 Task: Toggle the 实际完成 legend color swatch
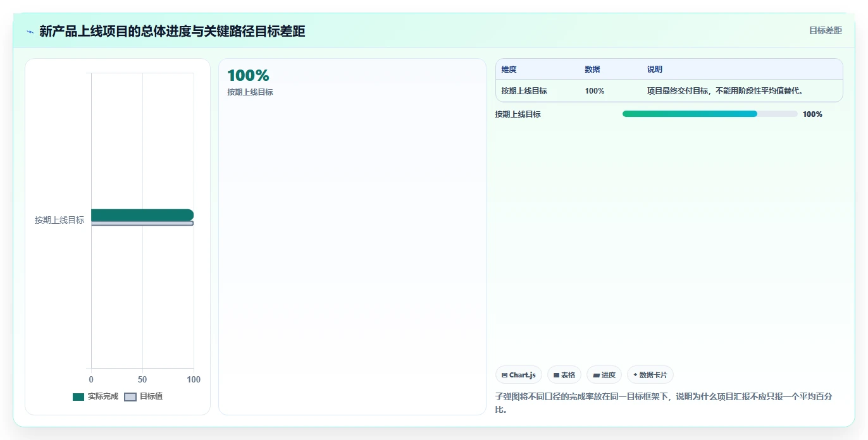[78, 396]
